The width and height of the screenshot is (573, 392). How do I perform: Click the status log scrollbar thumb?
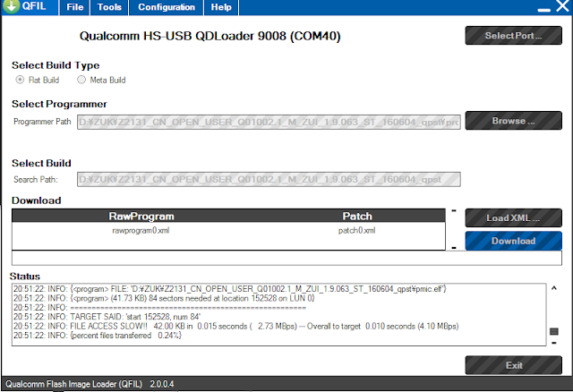[554, 331]
